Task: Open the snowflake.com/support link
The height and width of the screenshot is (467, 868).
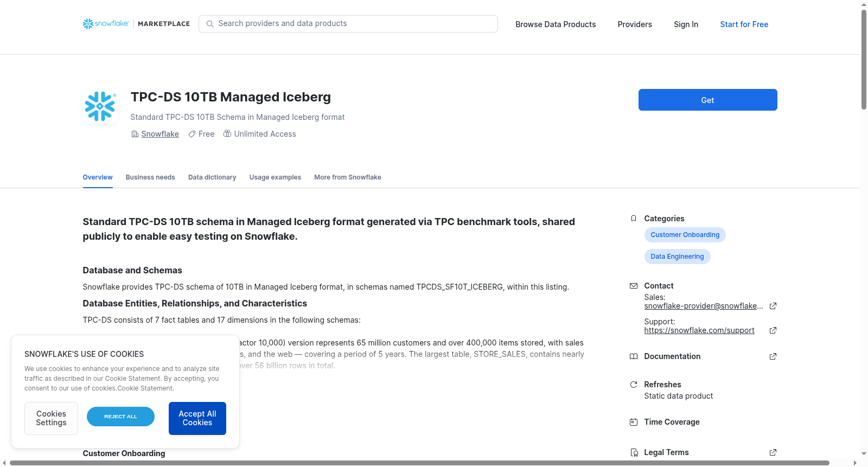Action: tap(699, 330)
